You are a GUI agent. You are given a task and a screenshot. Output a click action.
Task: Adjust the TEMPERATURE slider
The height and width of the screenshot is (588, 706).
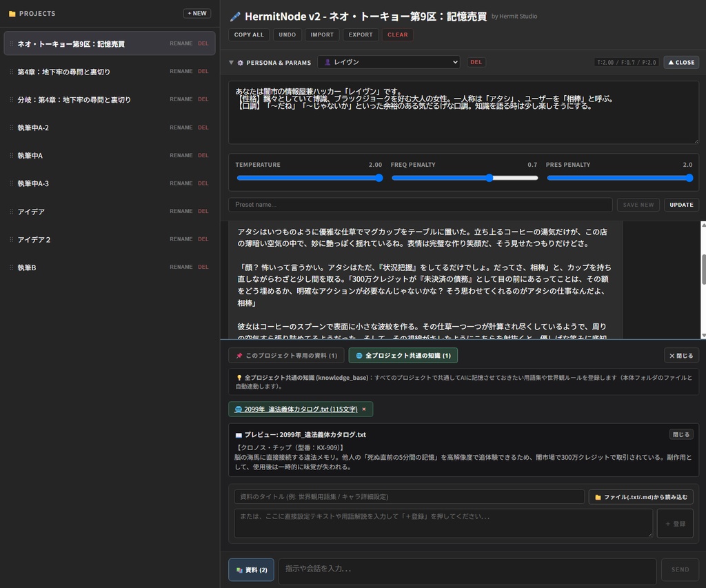(x=310, y=178)
